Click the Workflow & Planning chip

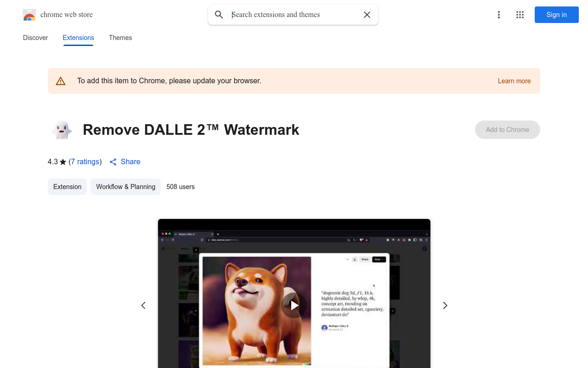[x=125, y=187]
